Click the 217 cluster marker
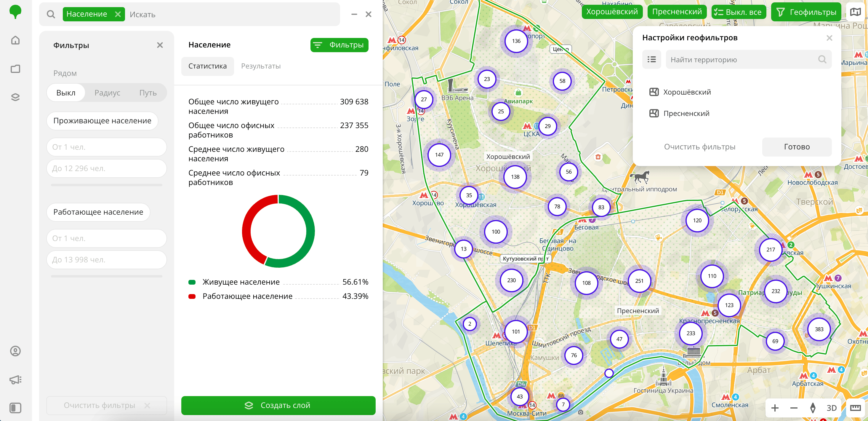Screen dimensions: 868x421 tap(771, 250)
